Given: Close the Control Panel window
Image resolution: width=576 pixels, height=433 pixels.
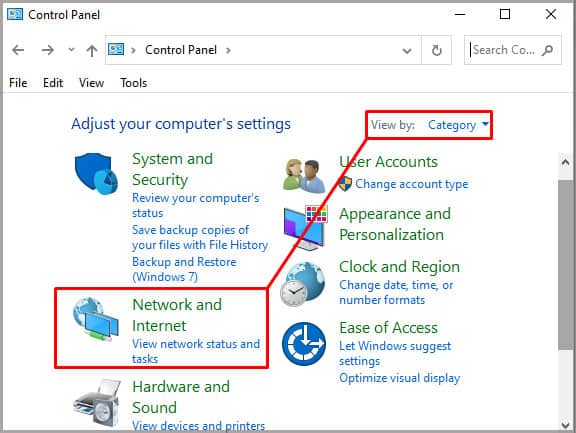Looking at the screenshot, I should point(551,14).
